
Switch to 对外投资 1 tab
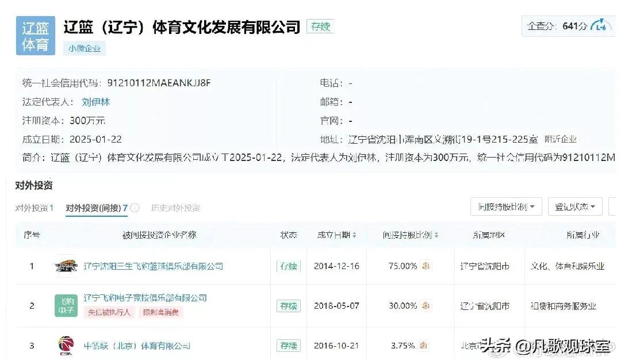click(x=34, y=208)
